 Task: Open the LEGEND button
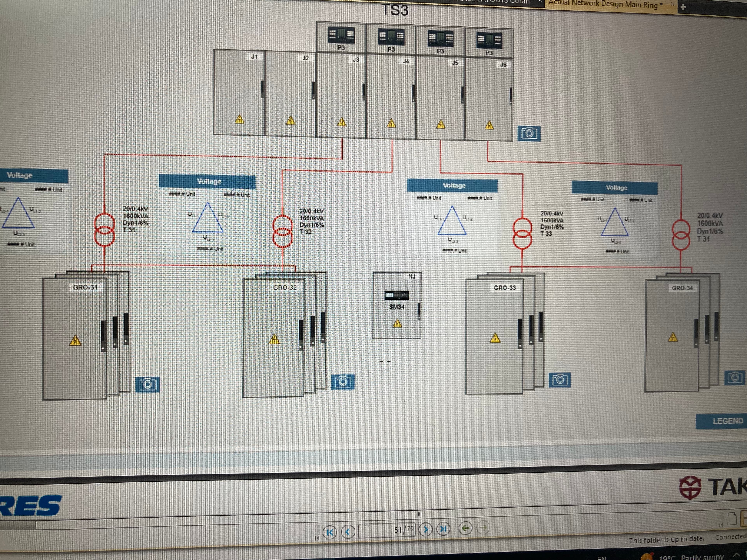(721, 421)
